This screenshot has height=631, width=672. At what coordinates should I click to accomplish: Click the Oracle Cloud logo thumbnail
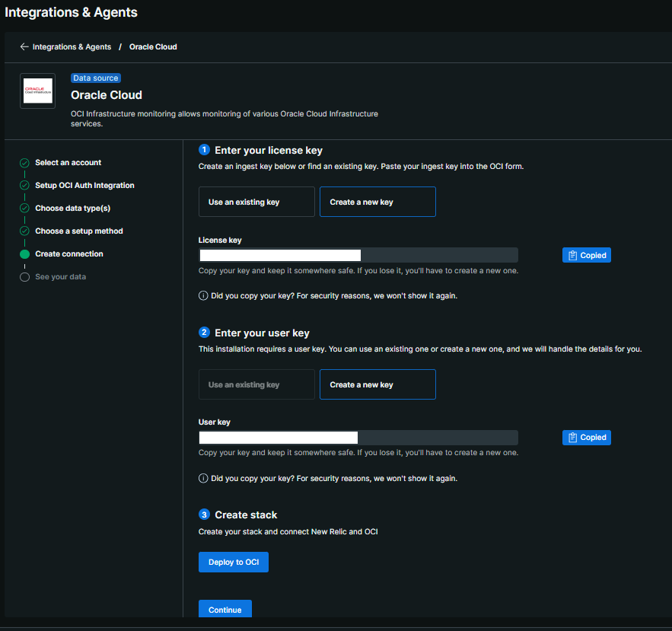tap(38, 91)
